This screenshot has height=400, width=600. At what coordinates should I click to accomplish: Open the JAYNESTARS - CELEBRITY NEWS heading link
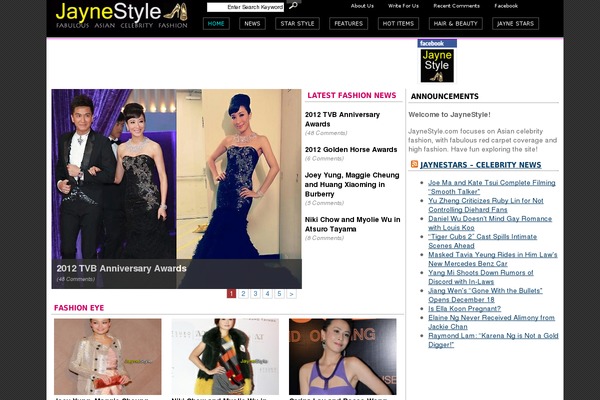click(481, 165)
